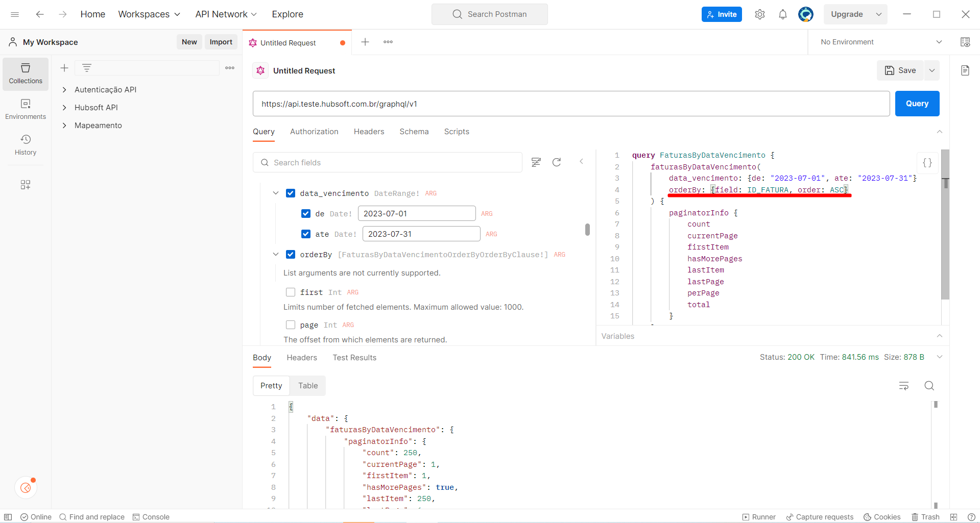Image resolution: width=980 pixels, height=523 pixels.
Task: Uncheck the ate date argument
Action: pos(306,234)
